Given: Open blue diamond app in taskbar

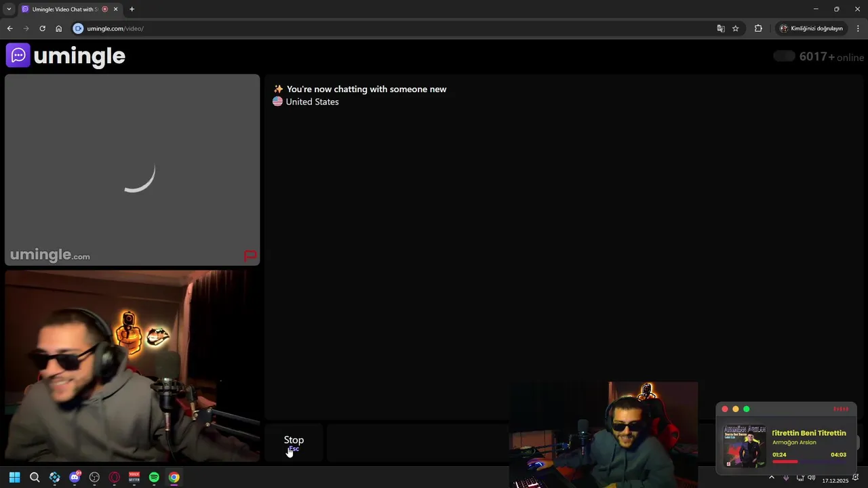Looking at the screenshot, I should pyautogui.click(x=54, y=477).
